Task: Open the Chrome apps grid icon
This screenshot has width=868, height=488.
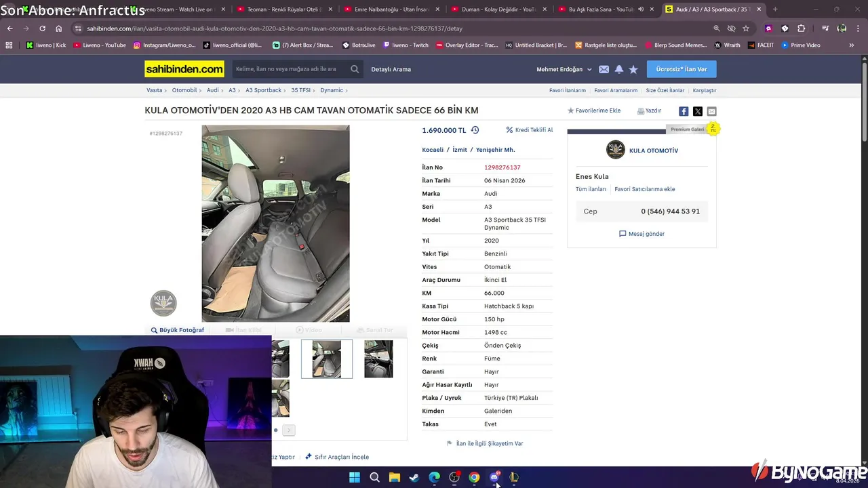Action: pyautogui.click(x=9, y=45)
